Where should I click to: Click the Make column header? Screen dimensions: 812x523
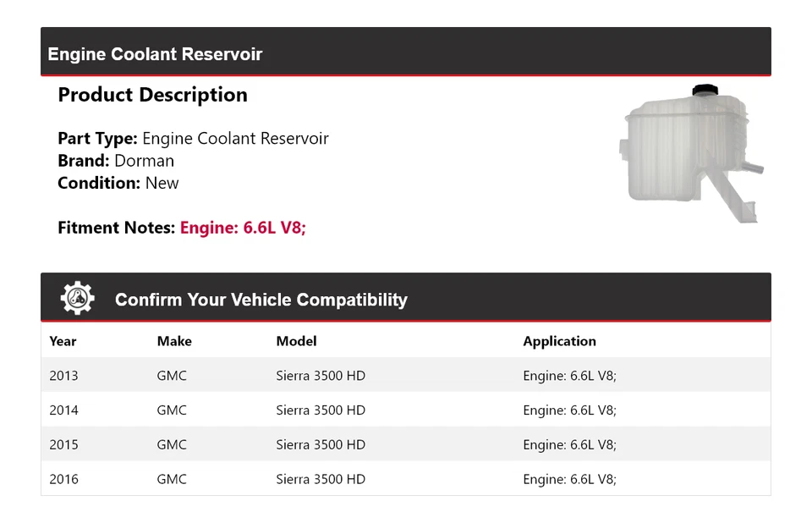click(173, 341)
